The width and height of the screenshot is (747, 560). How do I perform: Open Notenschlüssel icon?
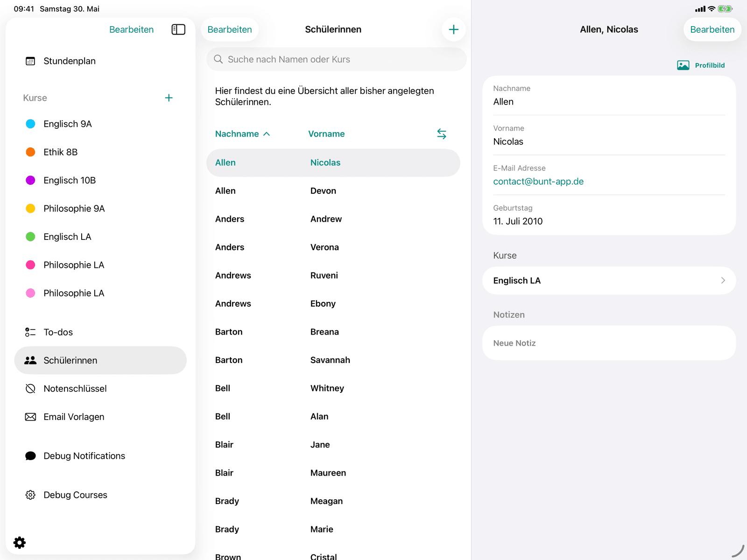click(30, 389)
